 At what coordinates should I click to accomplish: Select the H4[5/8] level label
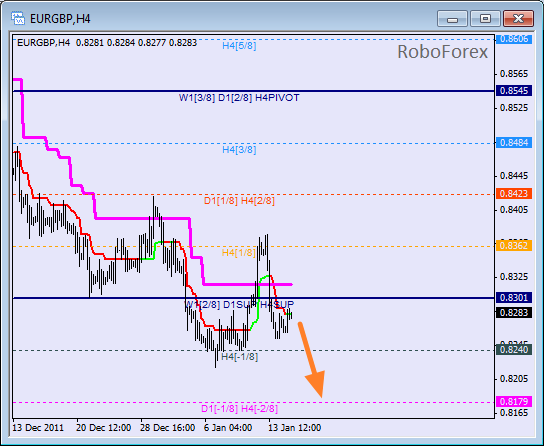point(239,45)
